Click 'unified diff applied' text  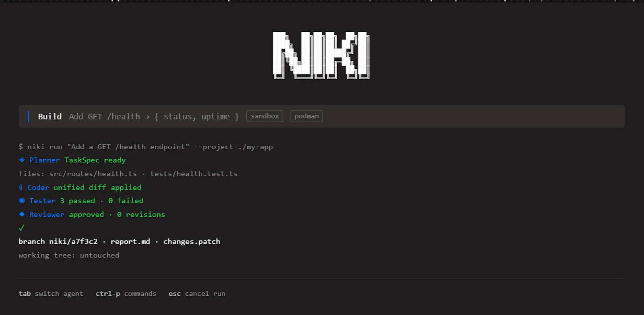coord(97,187)
